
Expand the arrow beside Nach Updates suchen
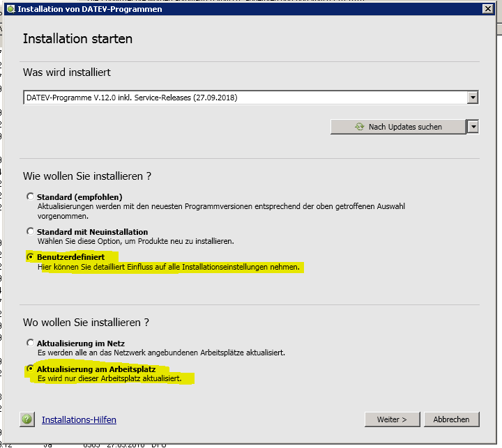click(473, 127)
